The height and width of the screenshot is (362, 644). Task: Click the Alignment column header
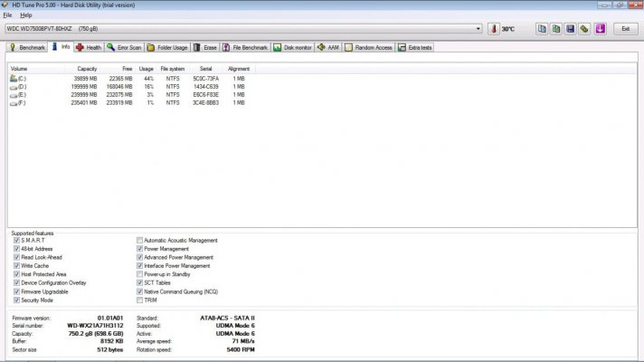[239, 69]
